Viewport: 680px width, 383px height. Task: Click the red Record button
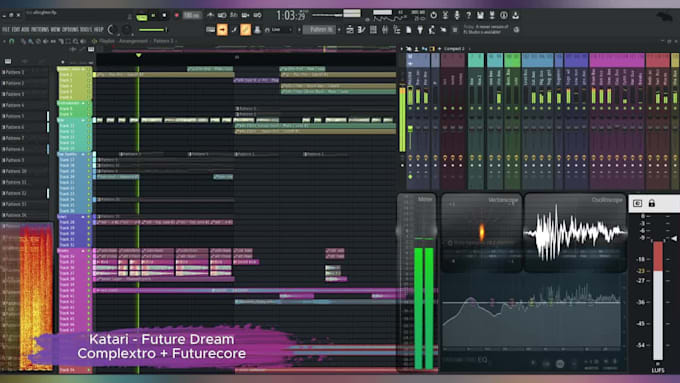[177, 16]
